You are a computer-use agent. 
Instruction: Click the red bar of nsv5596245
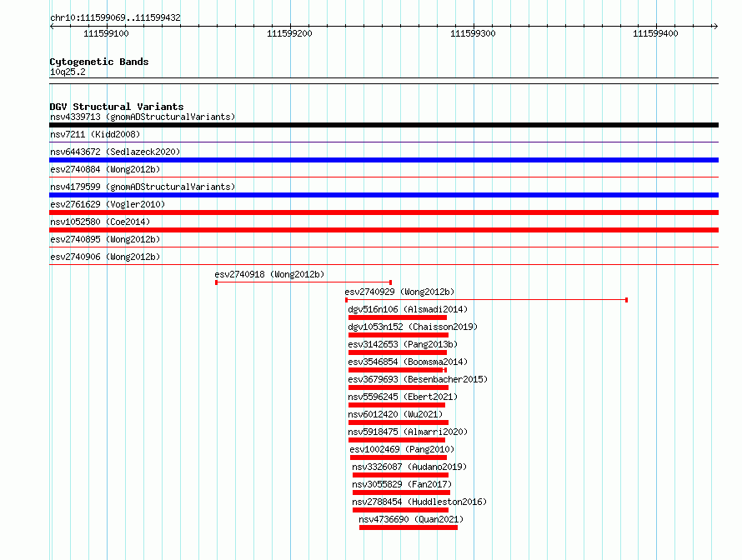pos(397,405)
